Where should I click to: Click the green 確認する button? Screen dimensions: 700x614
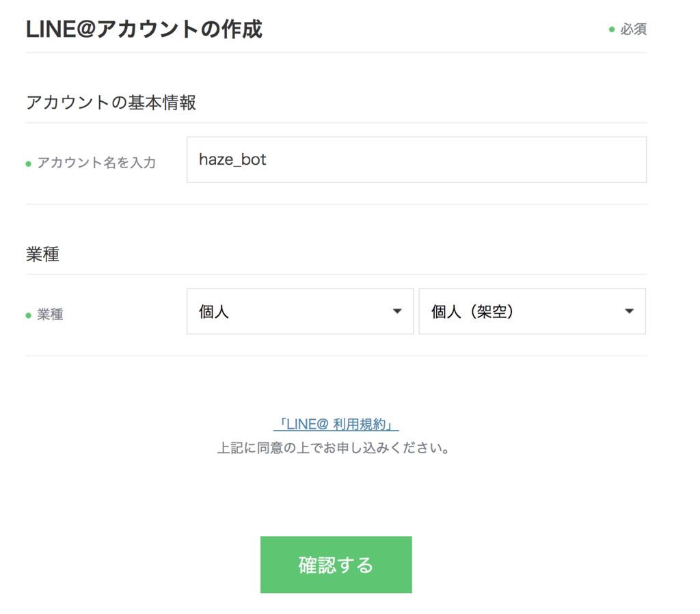(336, 565)
